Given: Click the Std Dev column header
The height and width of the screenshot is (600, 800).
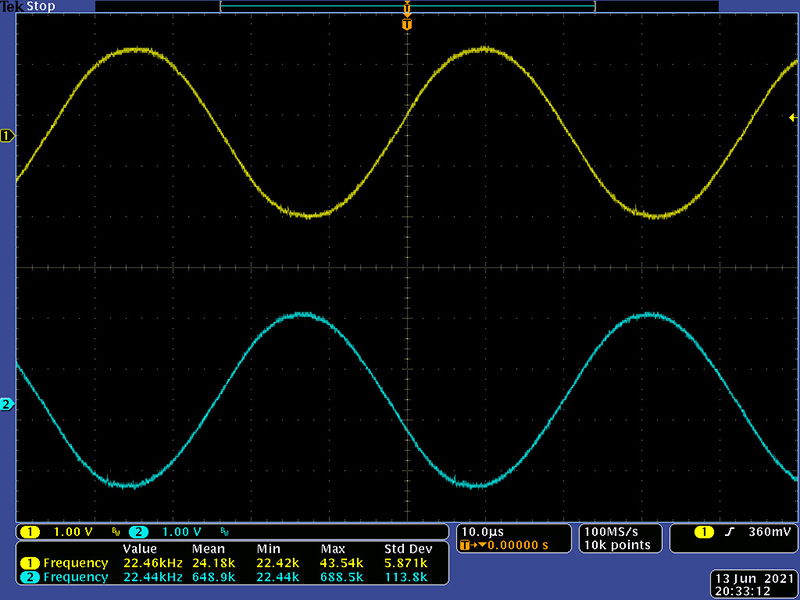Looking at the screenshot, I should [x=407, y=549].
